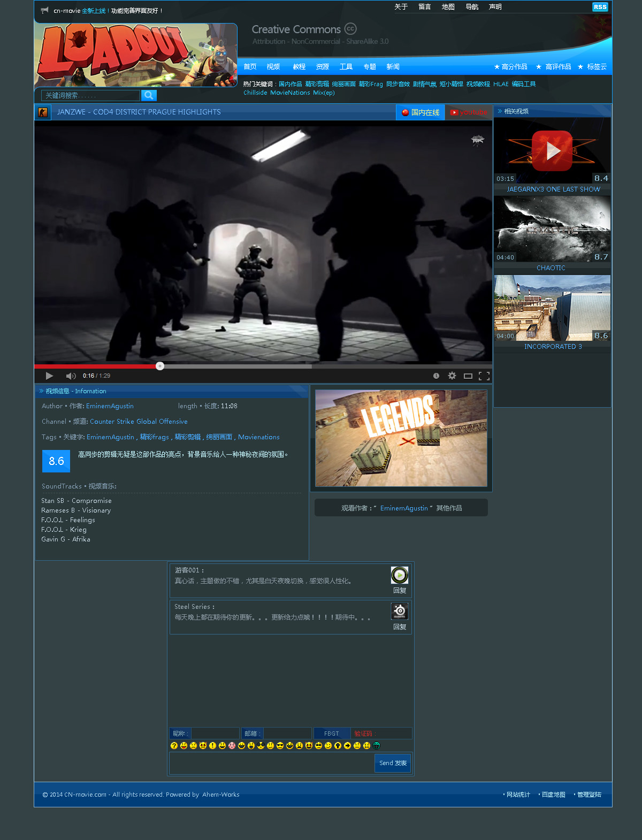Click the Chillside hot keyword
This screenshot has width=642, height=840.
point(255,93)
